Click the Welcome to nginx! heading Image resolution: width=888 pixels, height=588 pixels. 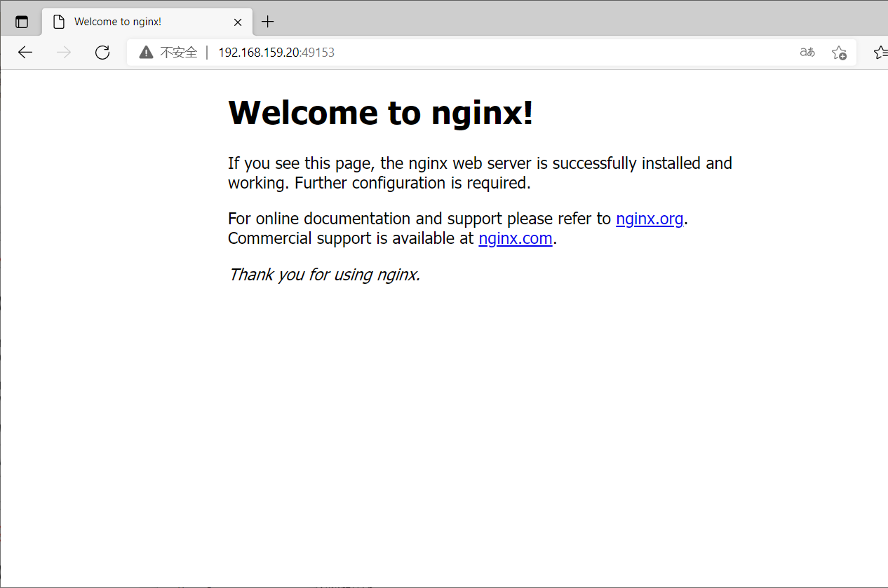pyautogui.click(x=381, y=112)
